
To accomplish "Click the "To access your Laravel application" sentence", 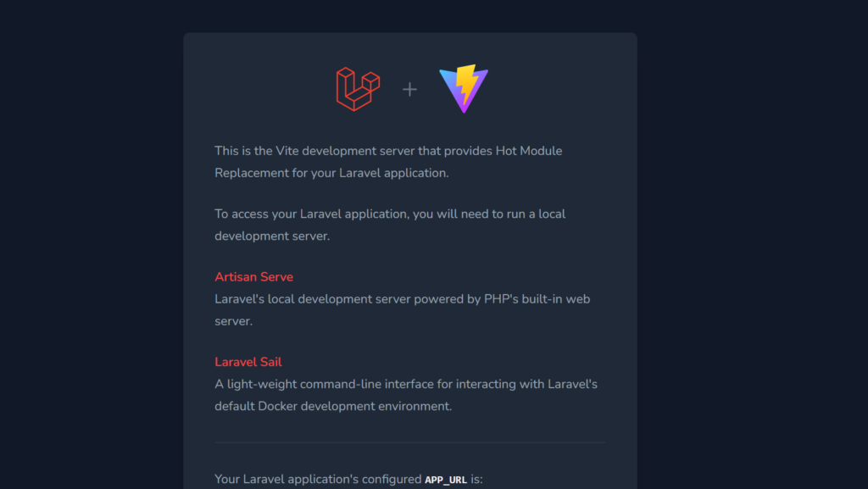I will click(x=311, y=214).
